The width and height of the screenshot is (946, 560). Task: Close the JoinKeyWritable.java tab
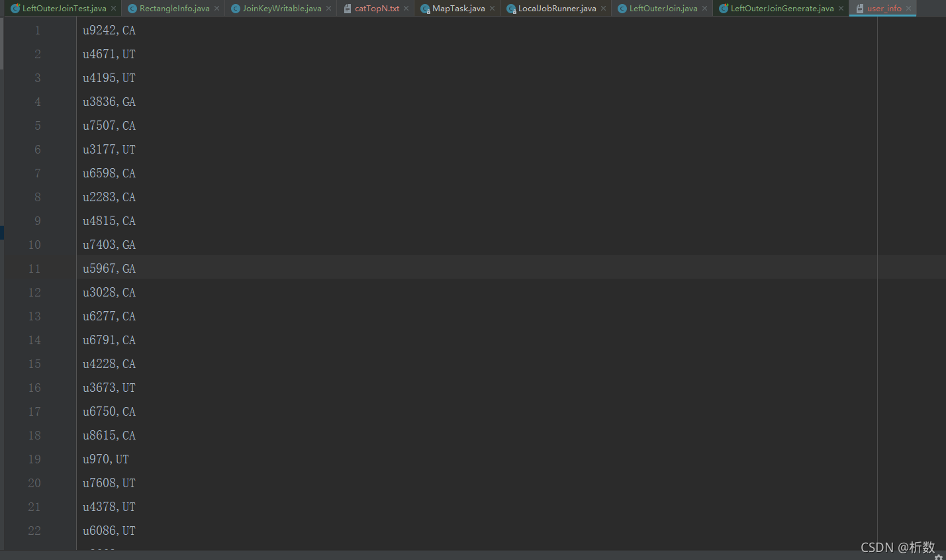coord(328,9)
